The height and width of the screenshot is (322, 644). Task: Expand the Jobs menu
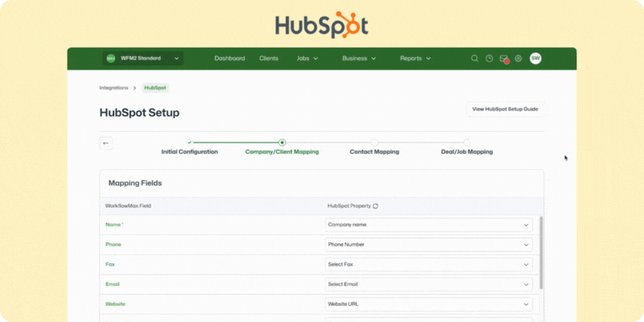pos(308,58)
